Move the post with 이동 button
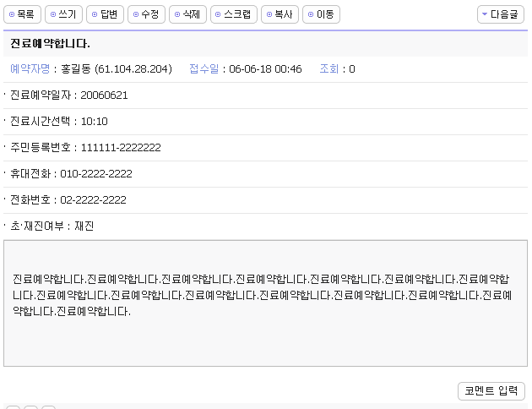 tap(321, 14)
